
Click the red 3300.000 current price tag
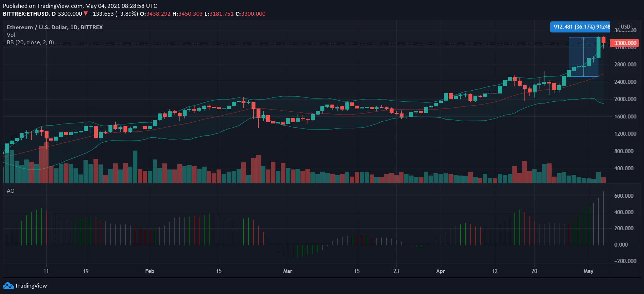(x=624, y=43)
